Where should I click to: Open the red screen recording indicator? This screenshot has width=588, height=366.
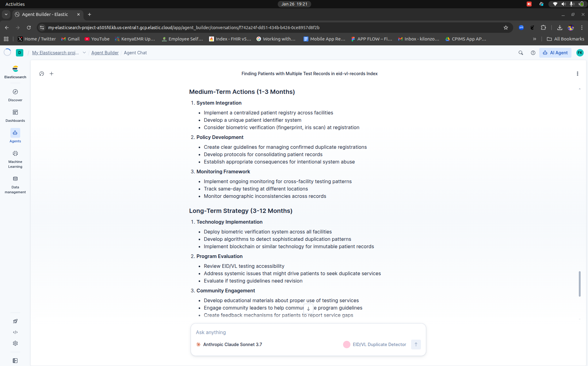pyautogui.click(x=529, y=4)
